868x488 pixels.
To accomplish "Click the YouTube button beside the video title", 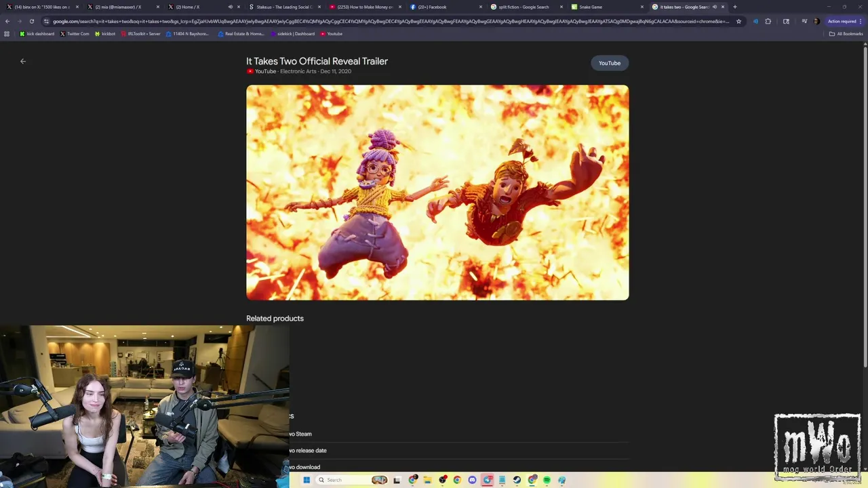I will [x=610, y=63].
